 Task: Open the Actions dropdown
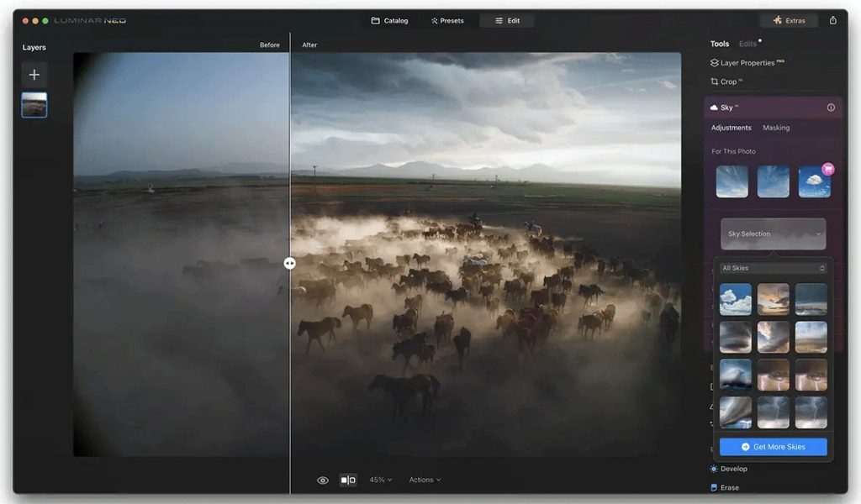[x=425, y=480]
